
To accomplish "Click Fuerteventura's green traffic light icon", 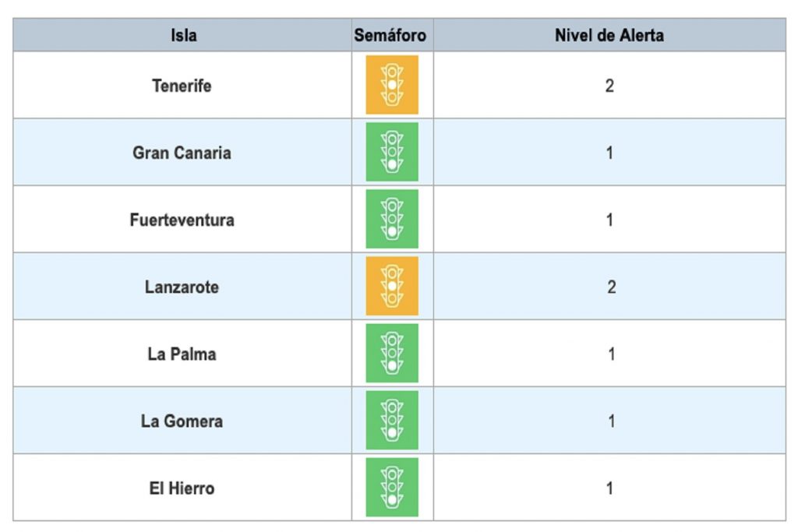I will (x=392, y=219).
